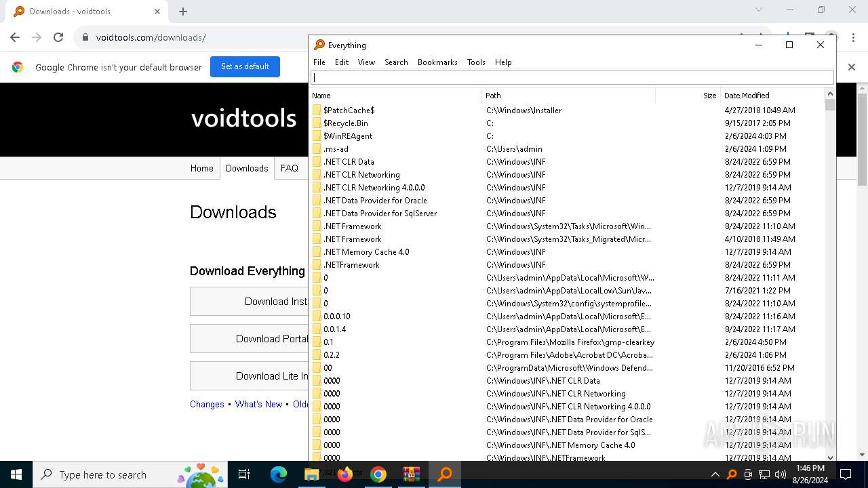This screenshot has width=868, height=488.
Task: Select the $Recycle.Bin folder icon
Action: click(317, 123)
